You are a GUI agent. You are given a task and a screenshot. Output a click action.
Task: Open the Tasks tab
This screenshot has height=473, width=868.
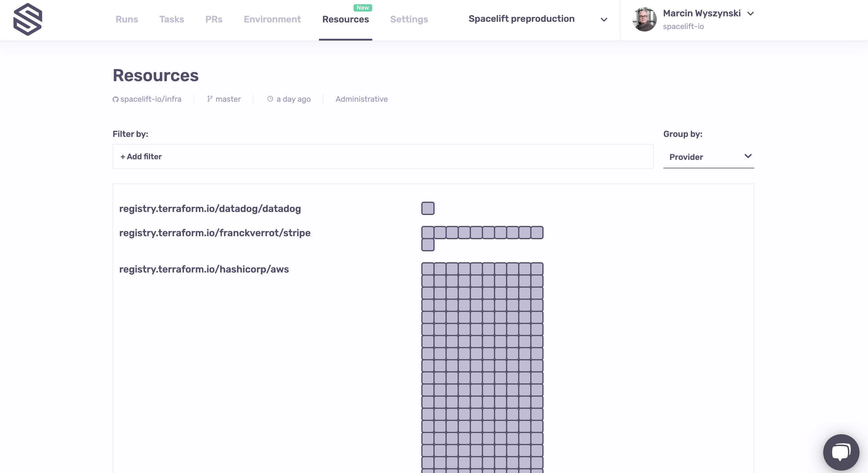click(172, 19)
